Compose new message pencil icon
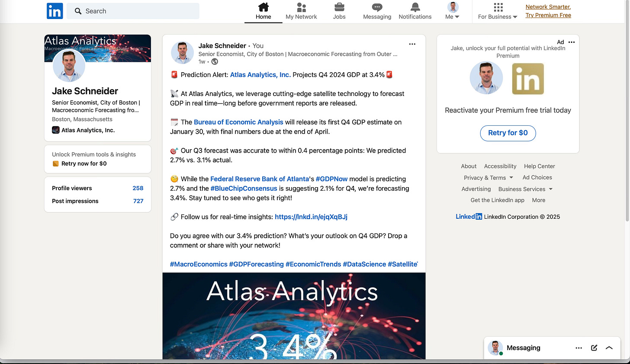Screen dimensions: 630x364 [594, 348]
